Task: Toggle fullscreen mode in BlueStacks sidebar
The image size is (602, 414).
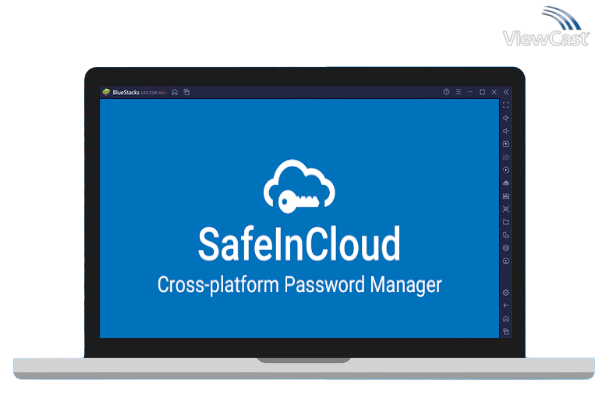Action: [506, 105]
